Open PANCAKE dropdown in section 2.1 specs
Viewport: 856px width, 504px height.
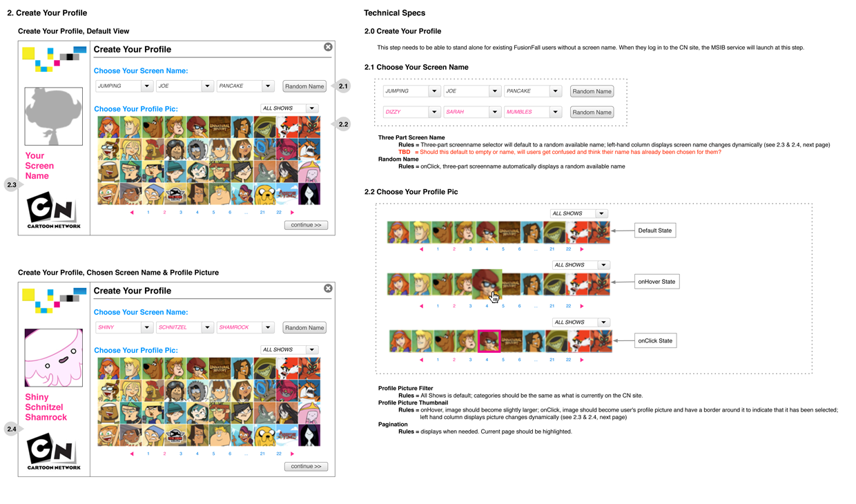pos(555,91)
